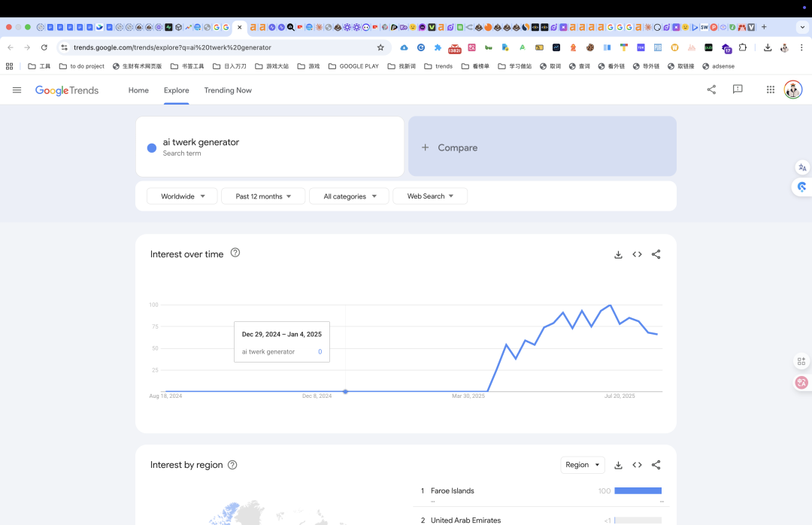
Task: Expand the tab search chevron
Action: [802, 27]
